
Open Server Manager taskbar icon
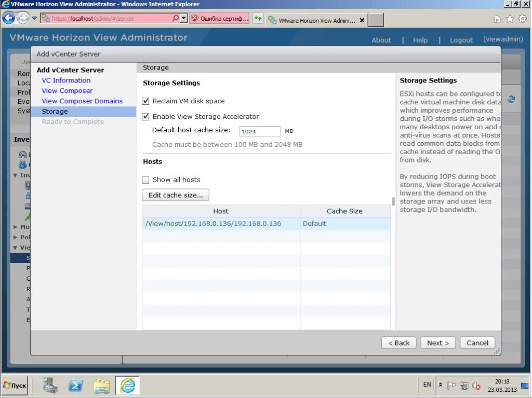[x=50, y=386]
